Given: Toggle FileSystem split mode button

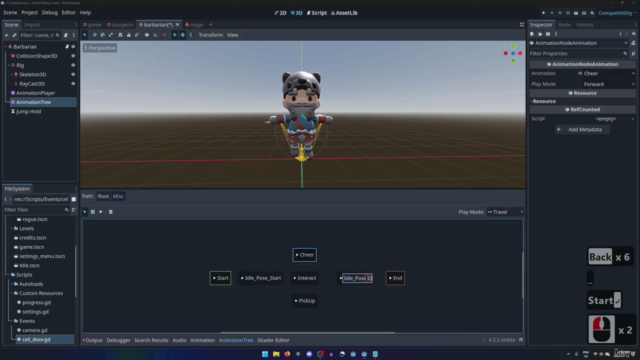Looking at the screenshot, I should click(73, 199).
